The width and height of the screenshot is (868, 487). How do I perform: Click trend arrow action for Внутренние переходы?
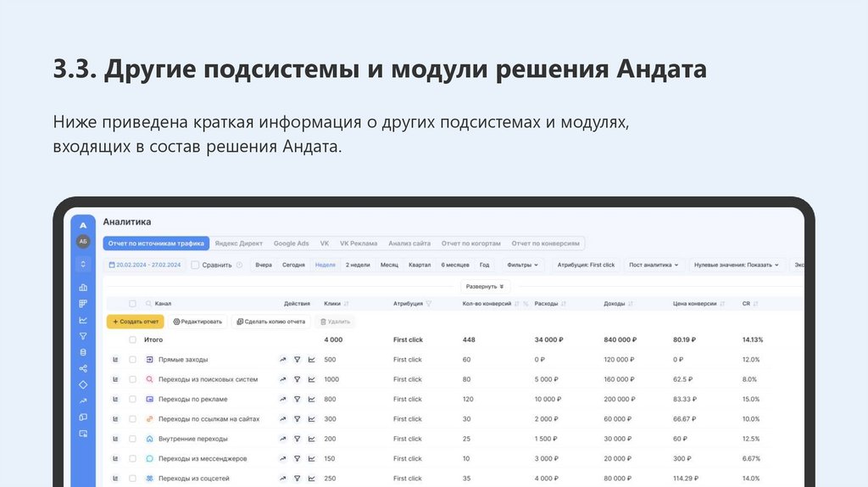point(283,439)
